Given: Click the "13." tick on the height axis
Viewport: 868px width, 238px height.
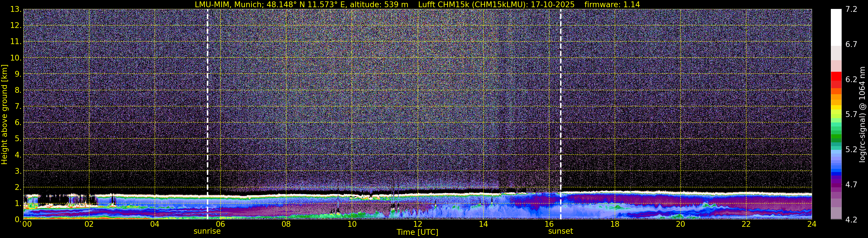Looking at the screenshot, I should click(16, 9).
